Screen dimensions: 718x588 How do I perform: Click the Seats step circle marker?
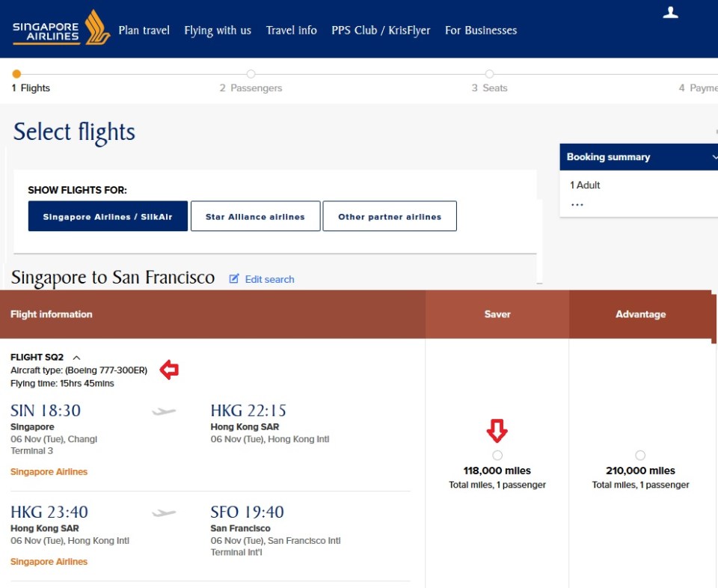point(489,74)
